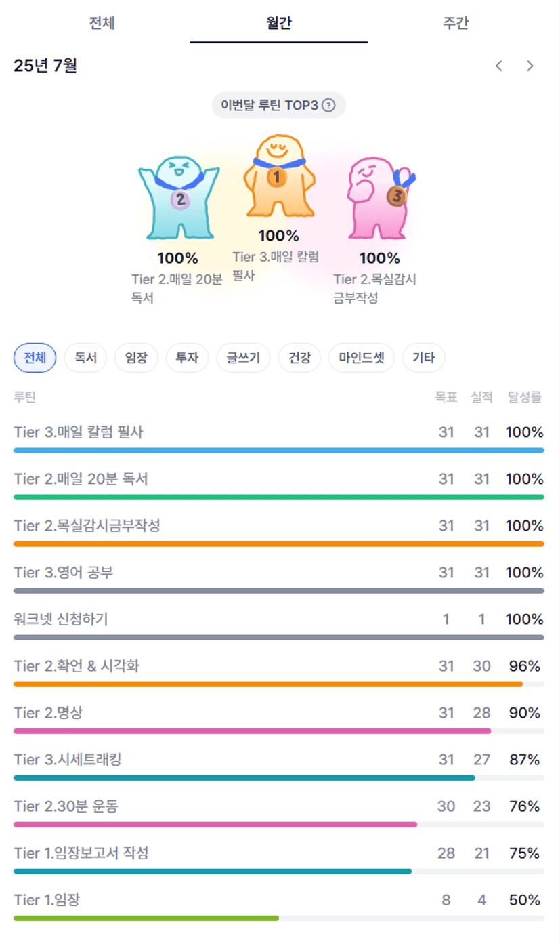Filter routines by 기타 chip

tap(424, 358)
